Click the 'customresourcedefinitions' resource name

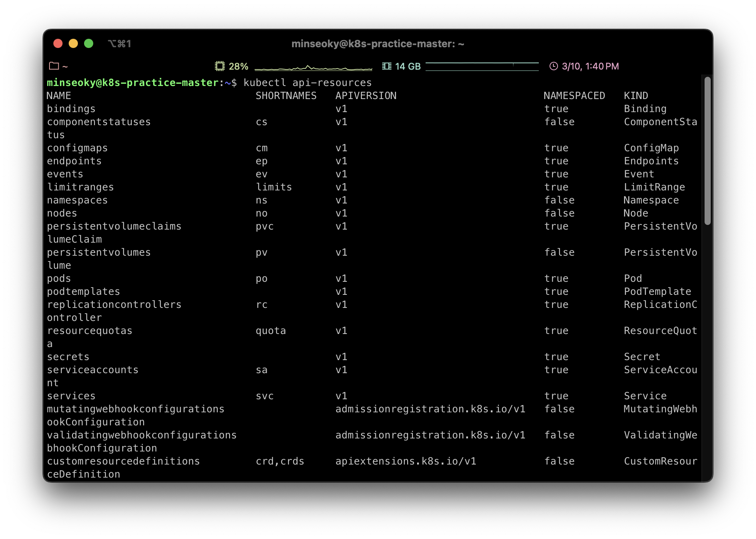click(123, 461)
